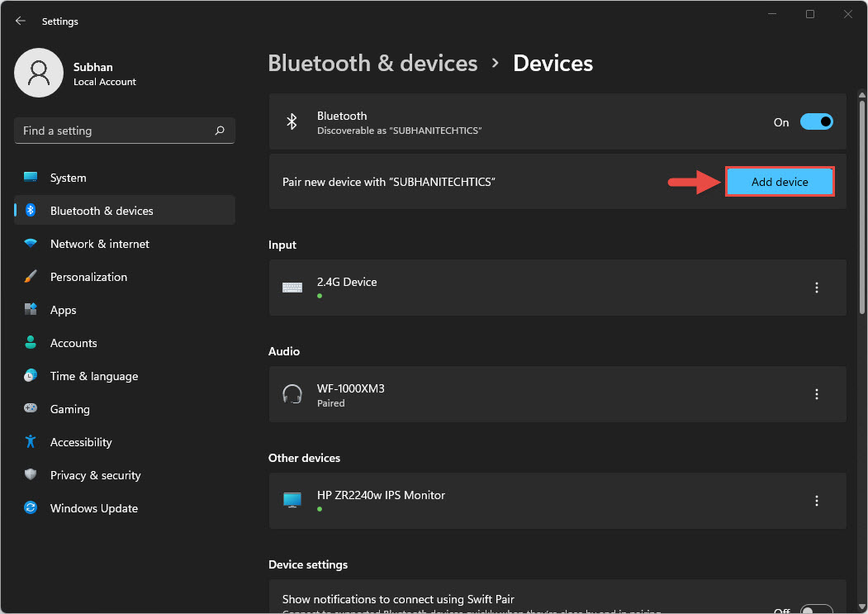Toggle Swift Pair notifications switch

click(x=817, y=610)
